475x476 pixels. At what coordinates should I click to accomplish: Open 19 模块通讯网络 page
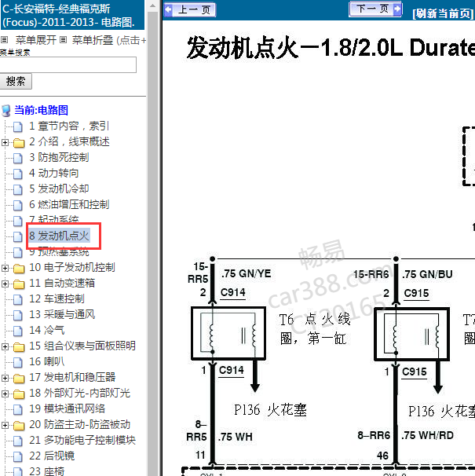click(x=67, y=409)
